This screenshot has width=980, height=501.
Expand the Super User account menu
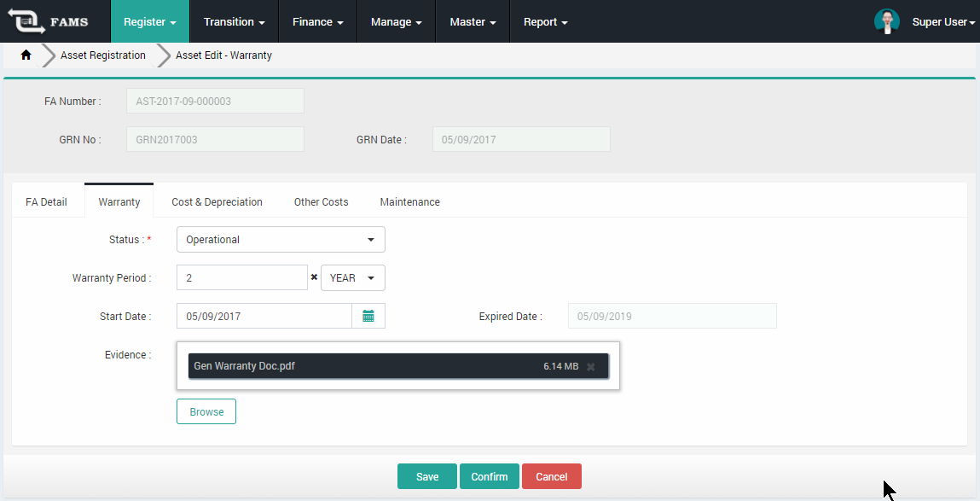click(942, 20)
